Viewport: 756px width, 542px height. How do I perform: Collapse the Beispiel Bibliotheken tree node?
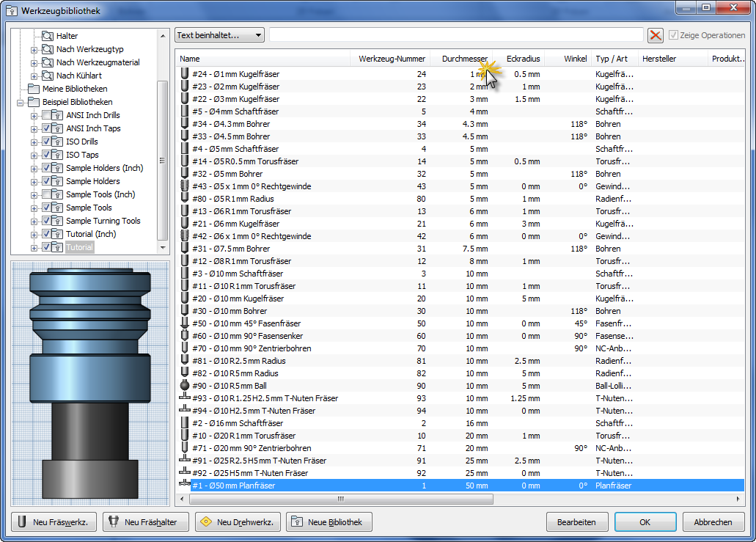coord(21,102)
